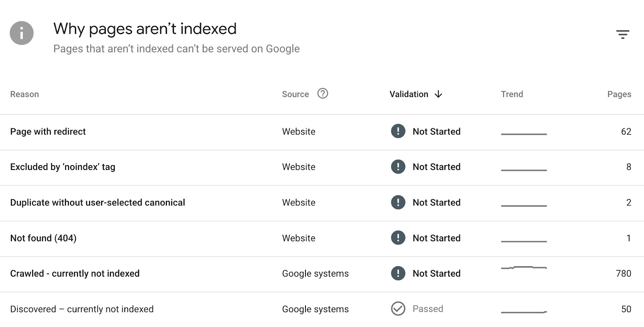Click the Not Started icon on Page with redirect
Viewport: 644px width, 327px height.
coord(398,131)
